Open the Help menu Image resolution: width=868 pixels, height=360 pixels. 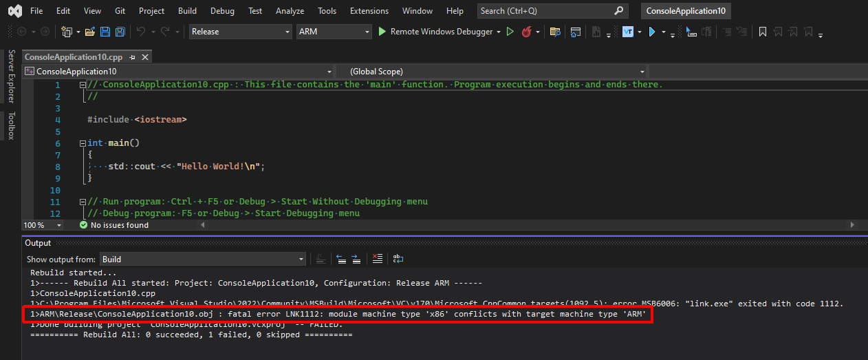(455, 11)
